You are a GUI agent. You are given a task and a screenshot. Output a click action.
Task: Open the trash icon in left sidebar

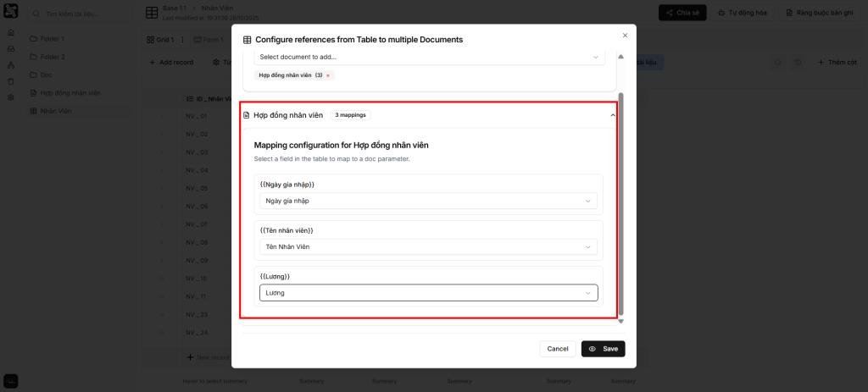coord(10,81)
